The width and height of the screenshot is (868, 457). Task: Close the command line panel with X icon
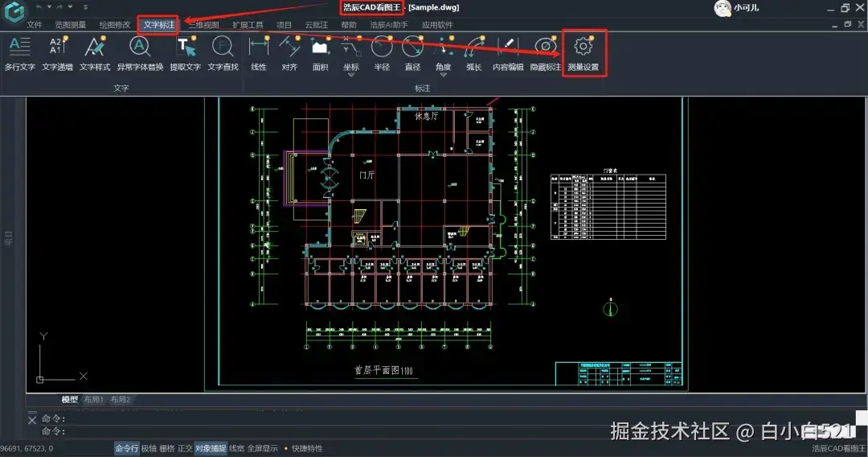point(32,420)
